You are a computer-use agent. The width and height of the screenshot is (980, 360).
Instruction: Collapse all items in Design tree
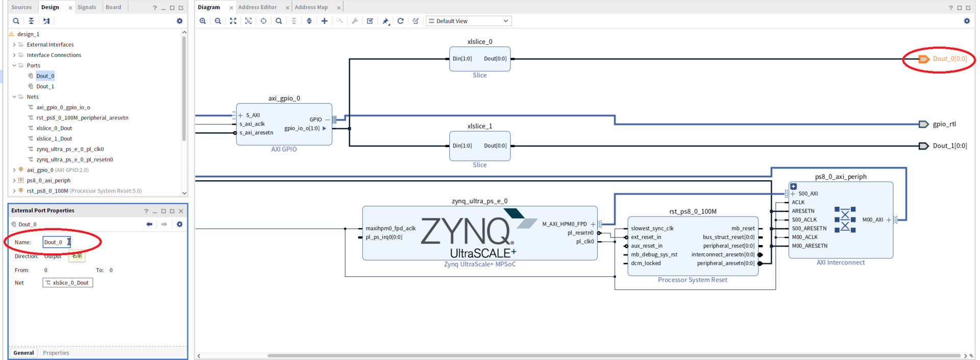tap(31, 21)
